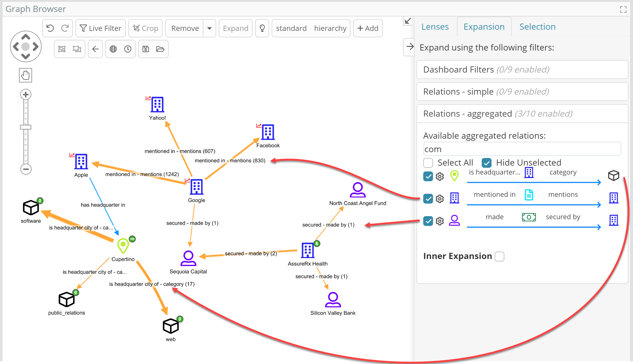Click the right arrow panel toggle
Image resolution: width=633 pixels, height=364 pixels.
[409, 47]
